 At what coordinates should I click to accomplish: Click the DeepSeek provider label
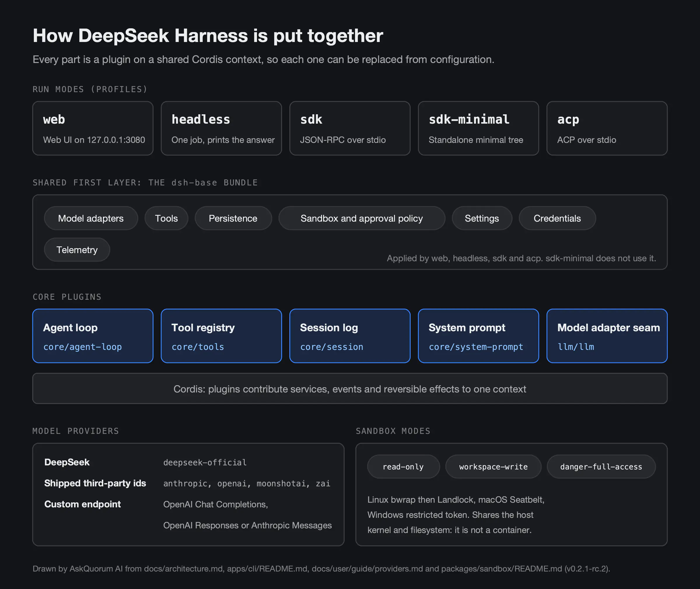67,462
